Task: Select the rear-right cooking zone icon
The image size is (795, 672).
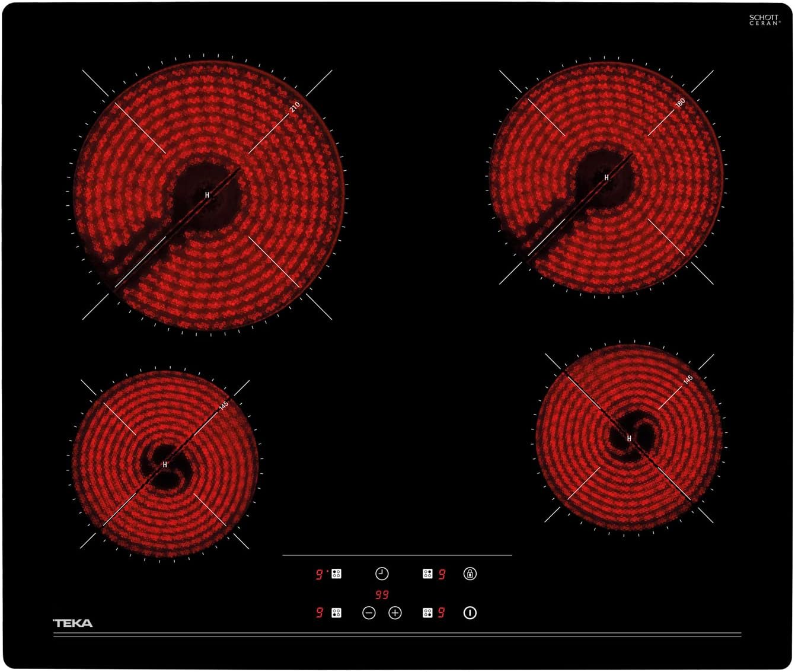Action: (x=427, y=574)
